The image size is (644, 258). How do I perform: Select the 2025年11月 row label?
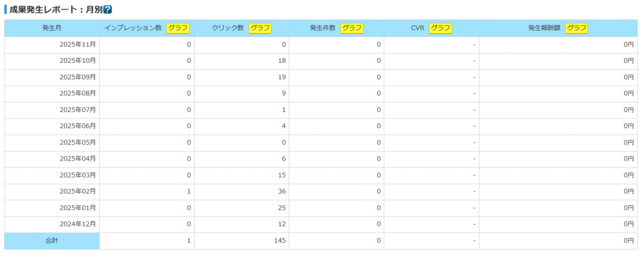(79, 45)
